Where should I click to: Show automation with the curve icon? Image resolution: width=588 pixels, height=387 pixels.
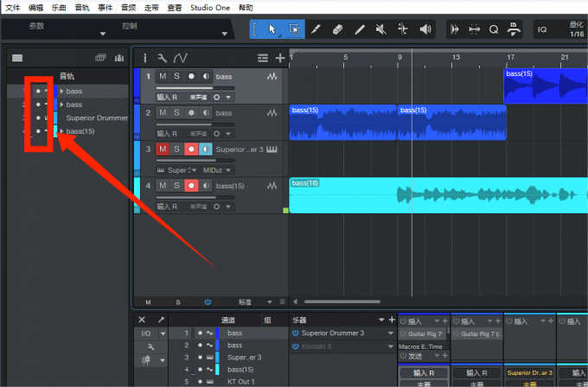coord(180,58)
